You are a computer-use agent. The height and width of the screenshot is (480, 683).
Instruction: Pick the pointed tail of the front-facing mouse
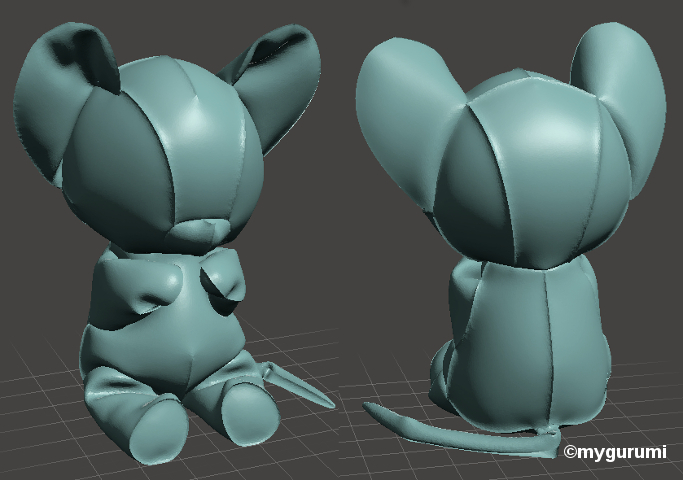[298, 385]
